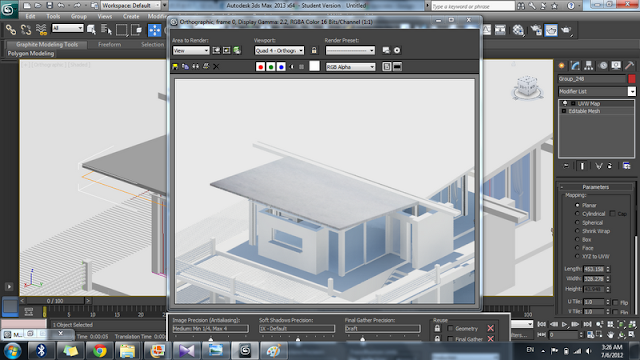Open the Create command panel tab
The image size is (640, 360).
pyautogui.click(x=562, y=66)
